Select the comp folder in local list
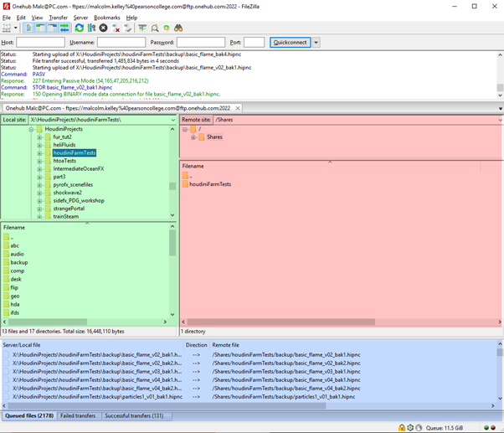Viewport: 504px width, 433px height. 17,271
